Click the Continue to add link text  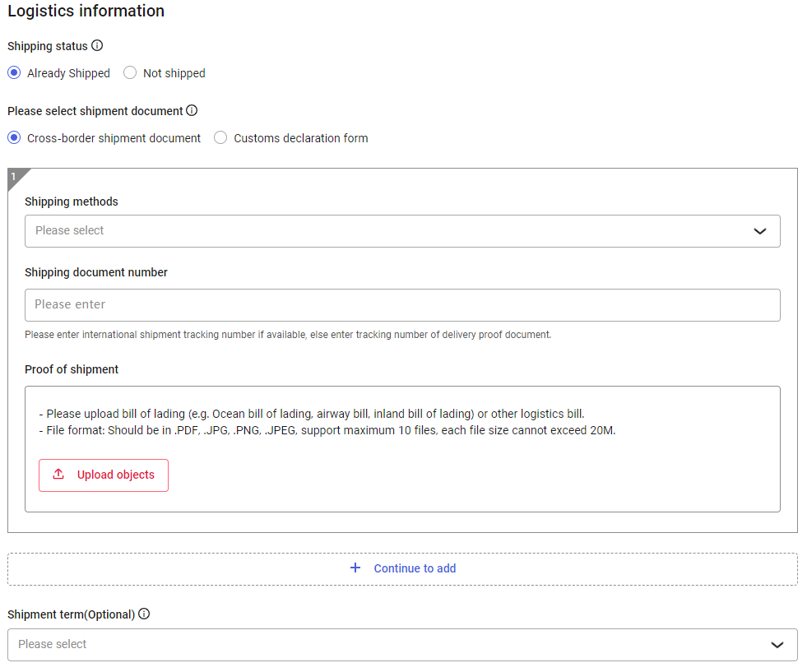(x=415, y=568)
